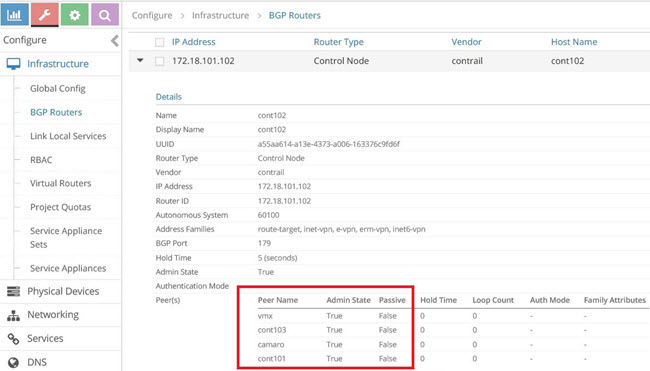Open Infrastructure section in sidebar
Screen dimensions: 650x371
tap(58, 64)
